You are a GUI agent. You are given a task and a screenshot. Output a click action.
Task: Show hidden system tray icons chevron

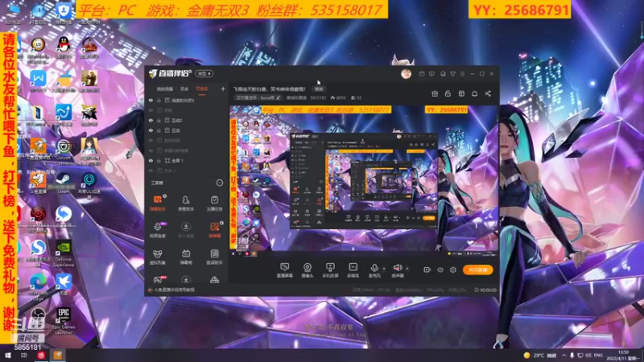tap(564, 355)
